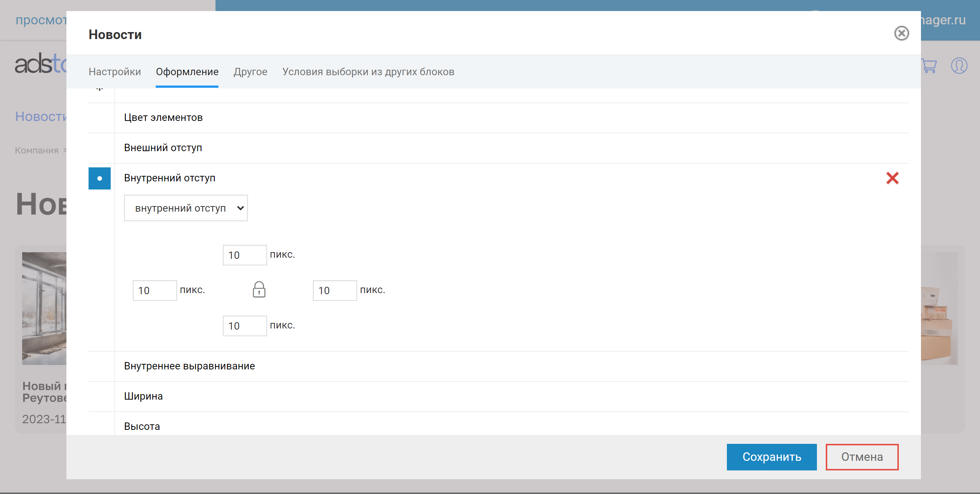This screenshot has height=494, width=980.
Task: Click the Новости link on background page
Action: pyautogui.click(x=41, y=116)
